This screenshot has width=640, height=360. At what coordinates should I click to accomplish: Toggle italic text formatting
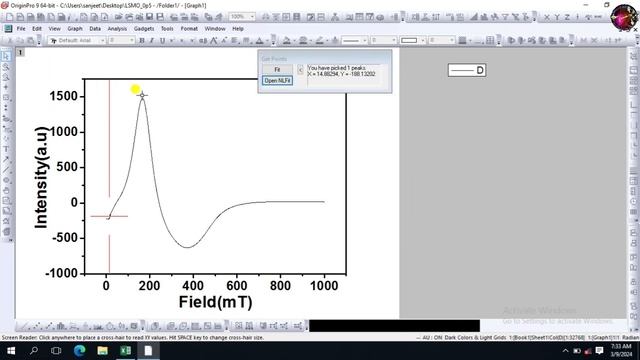click(x=152, y=40)
